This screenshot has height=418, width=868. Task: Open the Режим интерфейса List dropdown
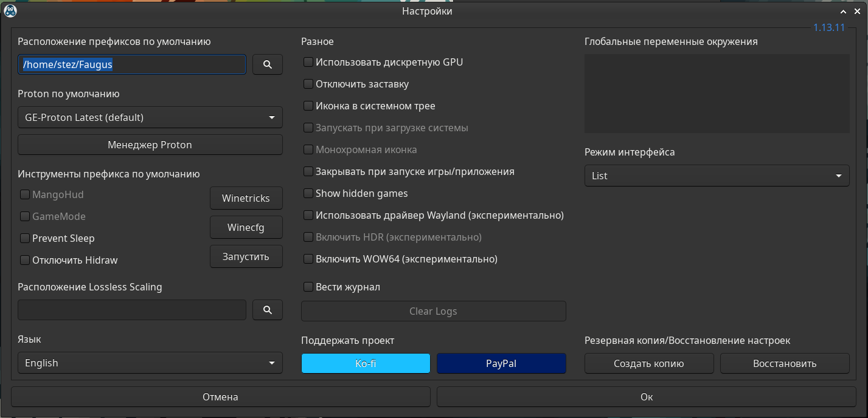click(717, 176)
